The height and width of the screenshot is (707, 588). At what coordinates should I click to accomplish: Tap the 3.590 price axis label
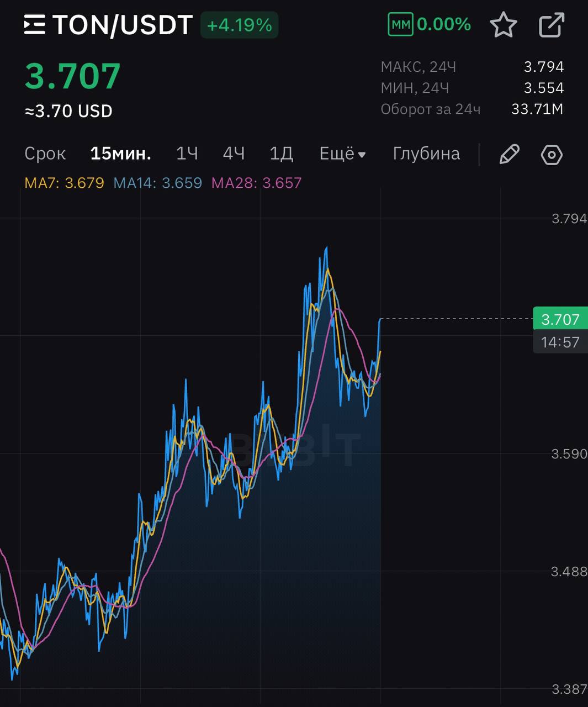(569, 454)
